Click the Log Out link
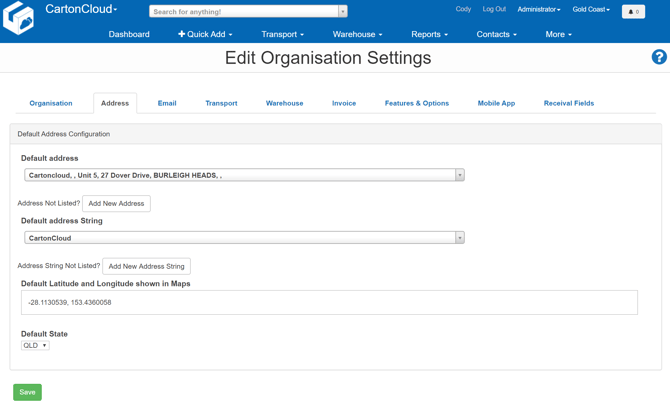Screen dimensions: 670x409 [494, 9]
